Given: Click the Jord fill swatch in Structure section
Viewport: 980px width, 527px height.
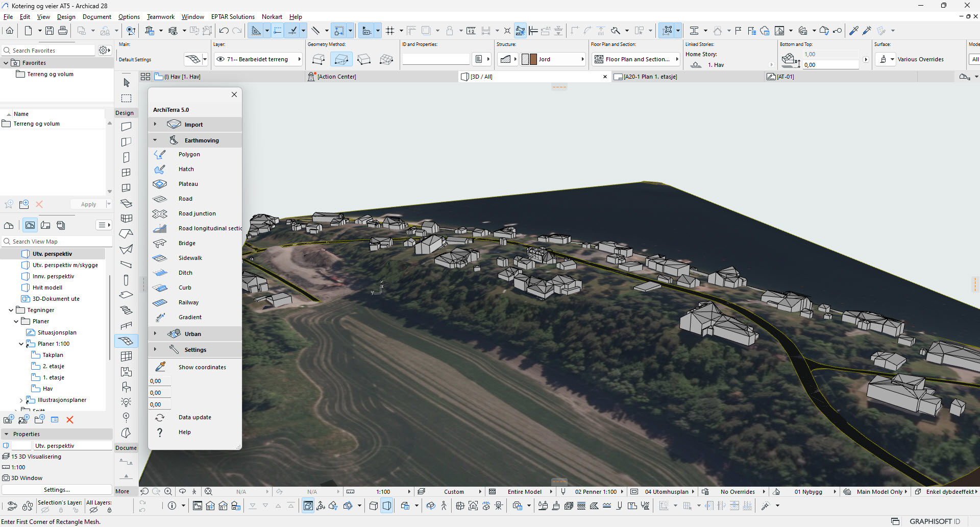Looking at the screenshot, I should 526,59.
